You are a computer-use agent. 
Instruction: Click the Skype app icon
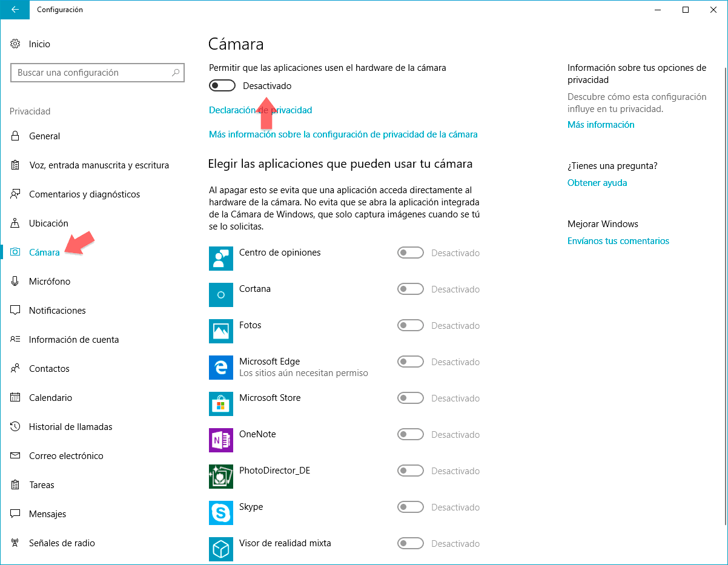click(x=221, y=513)
